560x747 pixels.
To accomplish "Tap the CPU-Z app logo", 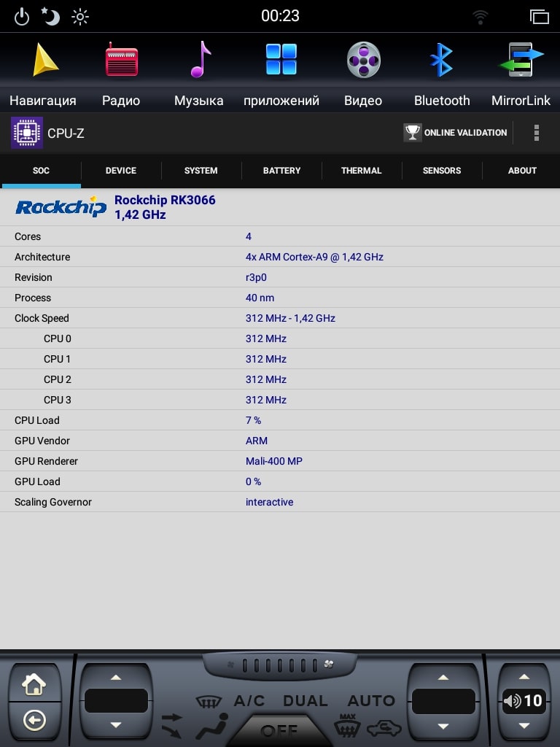I will pos(27,133).
